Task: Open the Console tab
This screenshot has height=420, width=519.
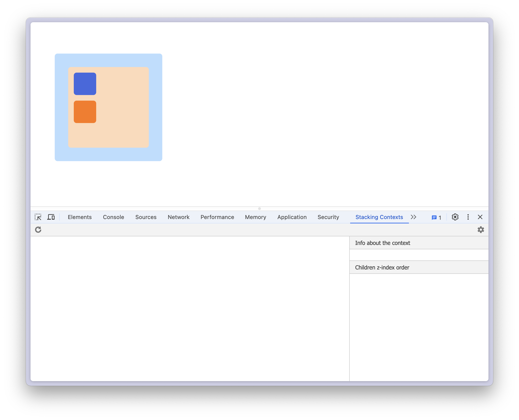Action: pos(114,217)
